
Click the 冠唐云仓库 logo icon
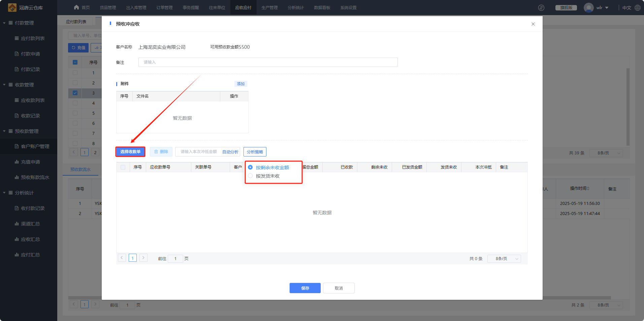(x=12, y=7)
